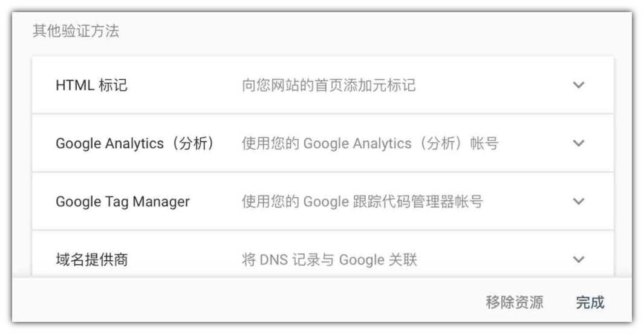Select the Google Analytics（分析）method title
The height and width of the screenshot is (334, 644).
(x=135, y=143)
